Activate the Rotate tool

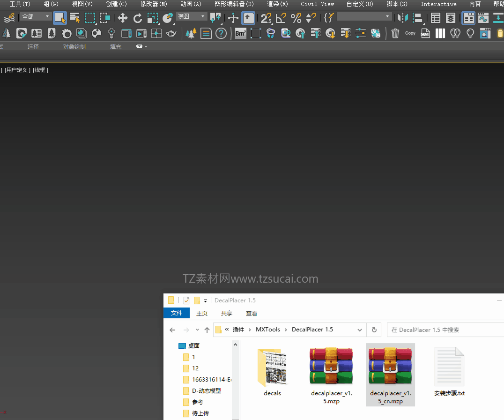[x=138, y=18]
